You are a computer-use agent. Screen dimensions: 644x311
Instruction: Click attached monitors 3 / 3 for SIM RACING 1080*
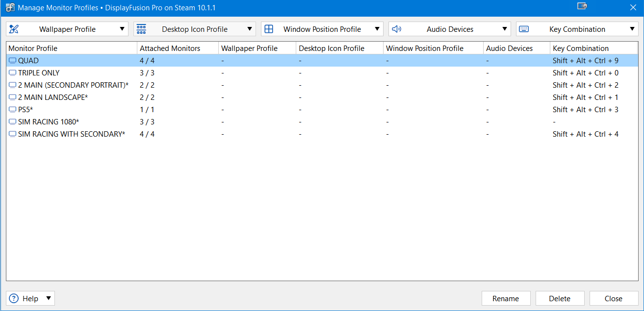point(147,122)
